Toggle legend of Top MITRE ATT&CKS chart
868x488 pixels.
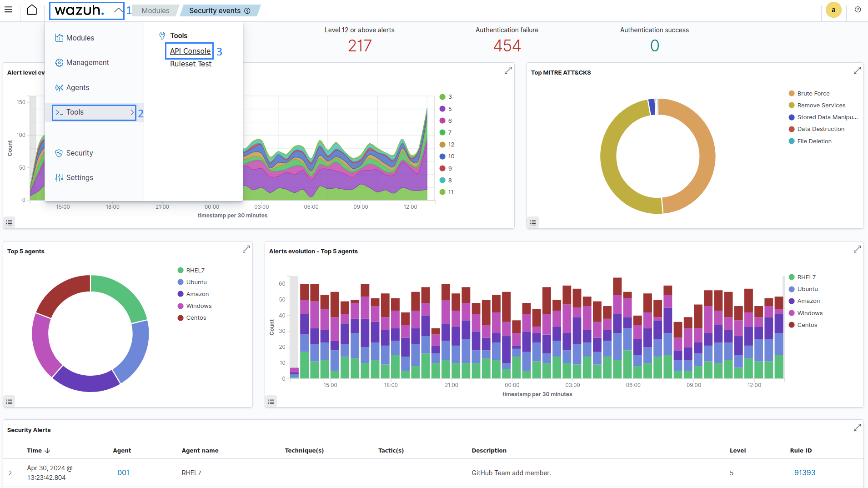tap(533, 222)
